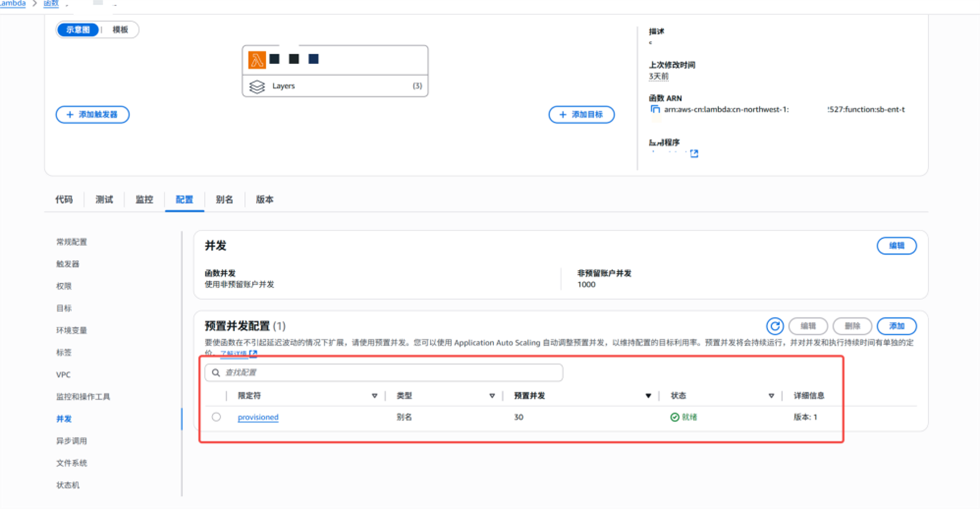
Task: Select the provisioned alias radio button
Action: coord(216,417)
